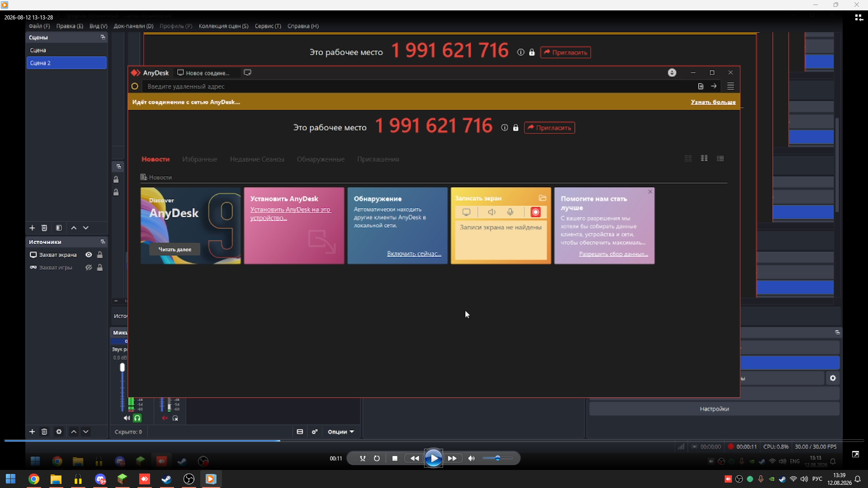Show the Захват игры source with eye icon

[89, 267]
